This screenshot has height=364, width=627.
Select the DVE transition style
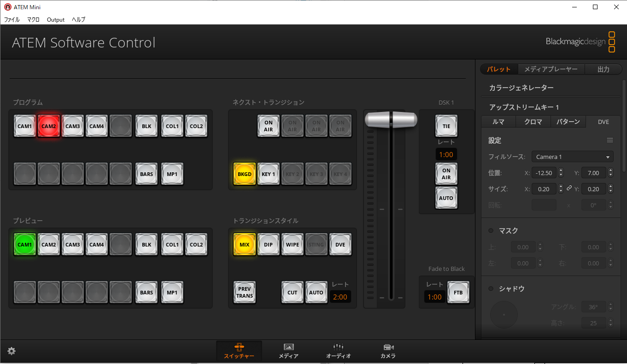point(340,245)
